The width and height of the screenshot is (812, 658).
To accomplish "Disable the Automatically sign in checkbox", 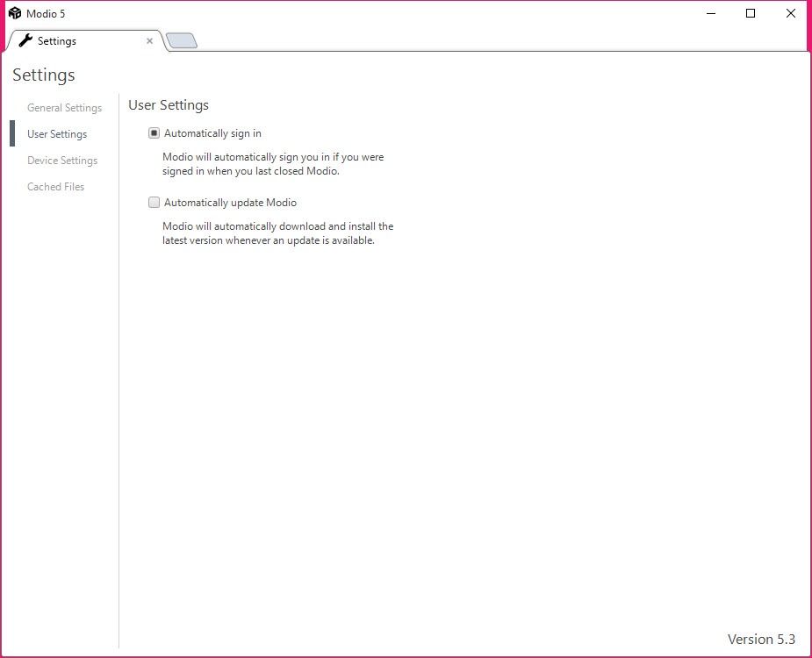I will tap(154, 133).
